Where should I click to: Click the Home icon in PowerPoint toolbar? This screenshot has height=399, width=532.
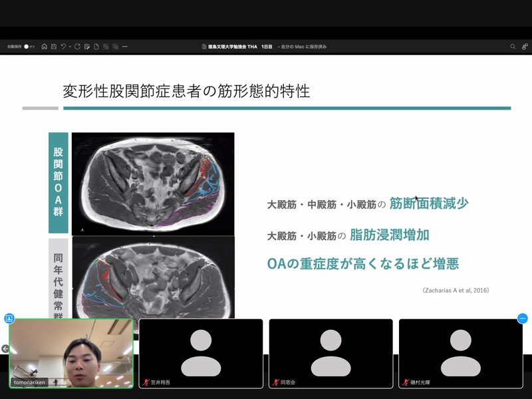tap(44, 47)
